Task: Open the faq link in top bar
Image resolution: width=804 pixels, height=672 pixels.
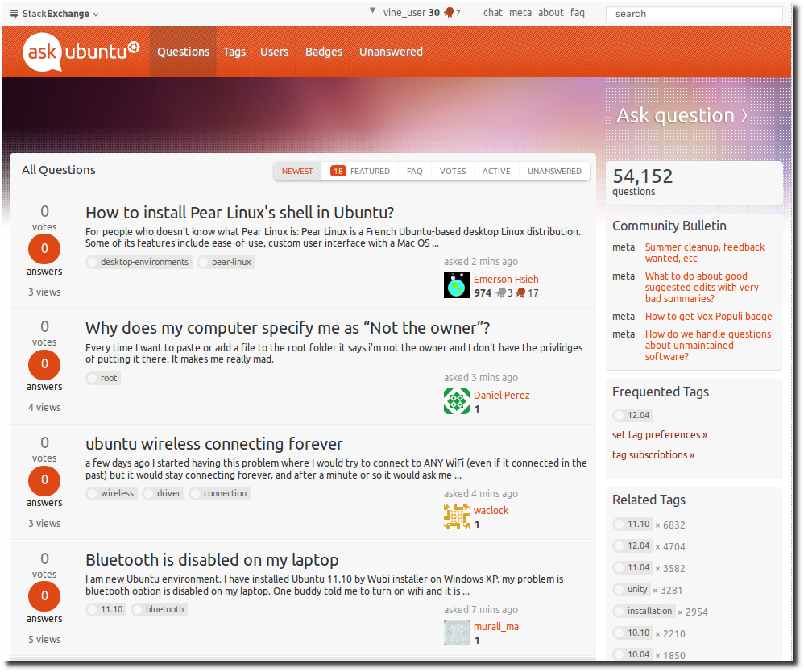Action: (578, 13)
